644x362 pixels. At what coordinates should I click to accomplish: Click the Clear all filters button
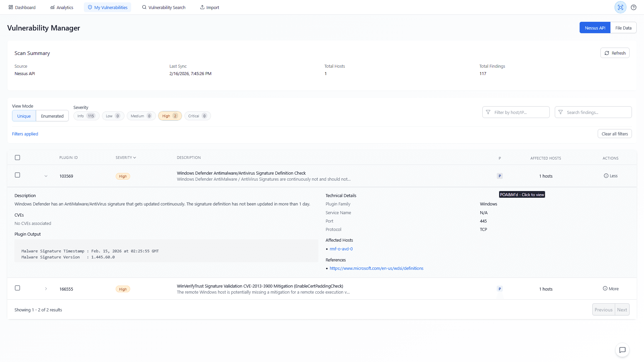614,133
